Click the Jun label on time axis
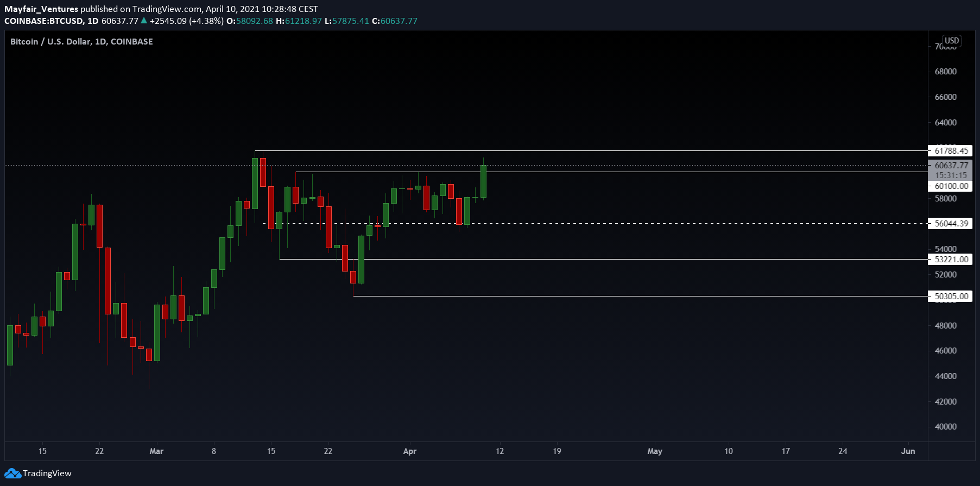 pos(908,451)
